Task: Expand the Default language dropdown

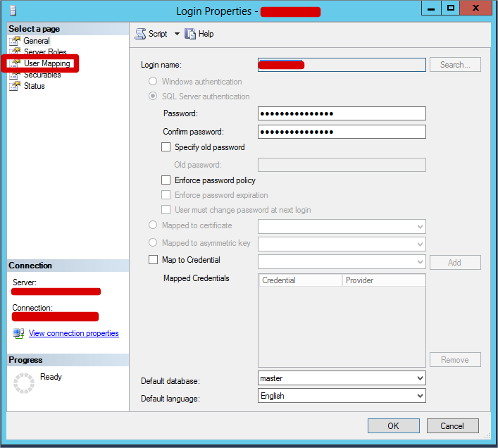Action: coord(420,396)
